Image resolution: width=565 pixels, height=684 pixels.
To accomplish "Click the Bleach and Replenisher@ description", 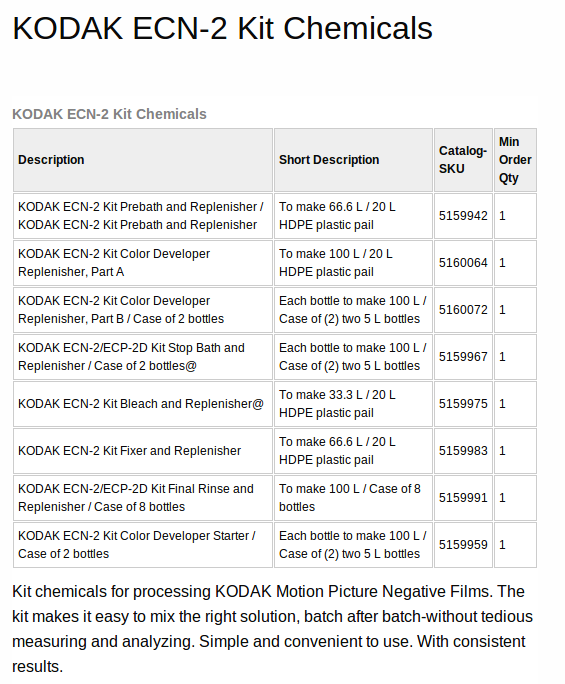I will [143, 404].
